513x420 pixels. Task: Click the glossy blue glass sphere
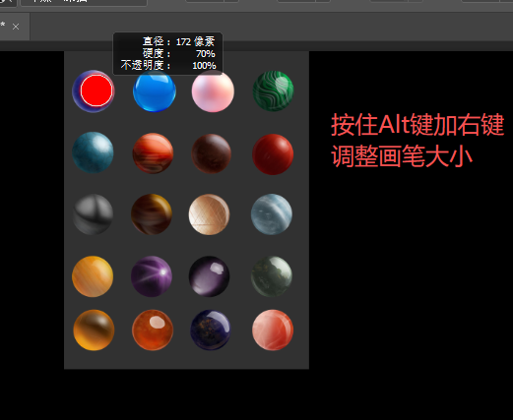155,90
